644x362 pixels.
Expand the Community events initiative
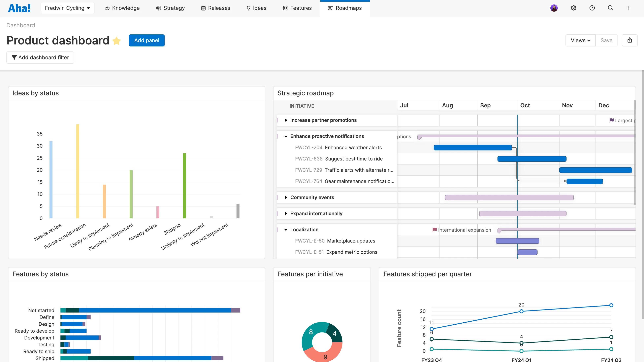(286, 197)
